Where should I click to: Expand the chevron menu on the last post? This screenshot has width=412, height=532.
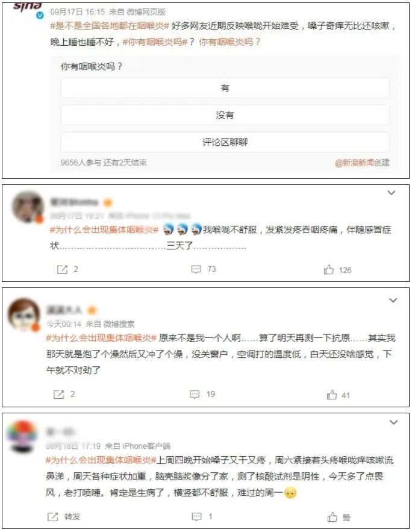[x=394, y=422]
